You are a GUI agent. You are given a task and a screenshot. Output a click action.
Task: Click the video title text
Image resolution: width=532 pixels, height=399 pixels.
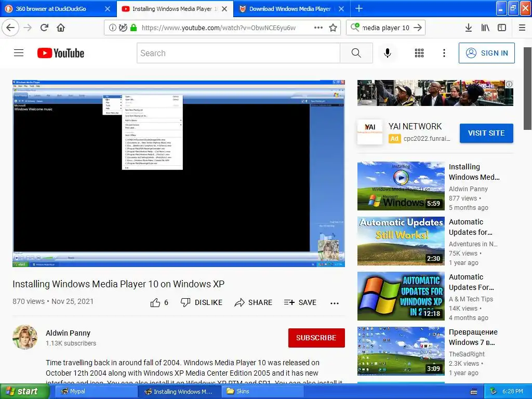click(x=118, y=284)
